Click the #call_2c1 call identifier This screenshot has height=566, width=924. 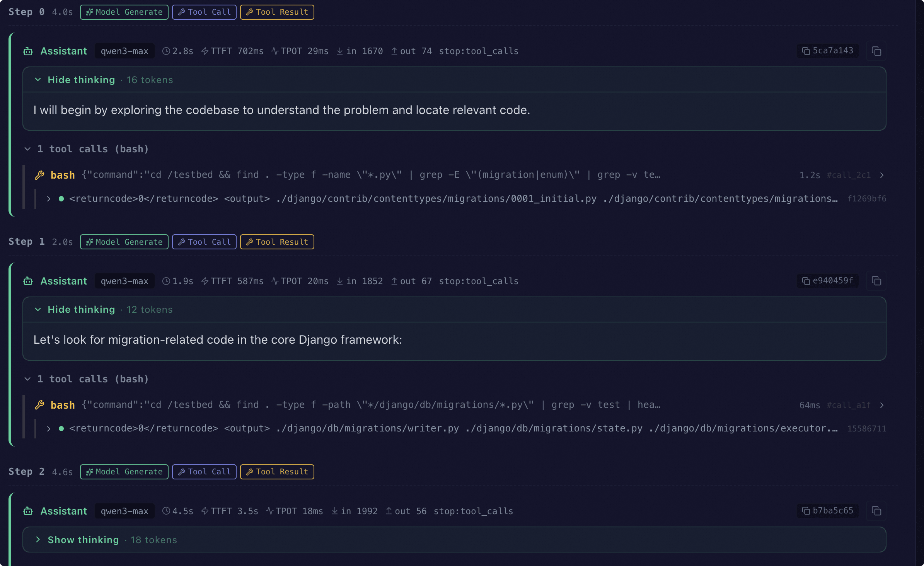pos(849,175)
